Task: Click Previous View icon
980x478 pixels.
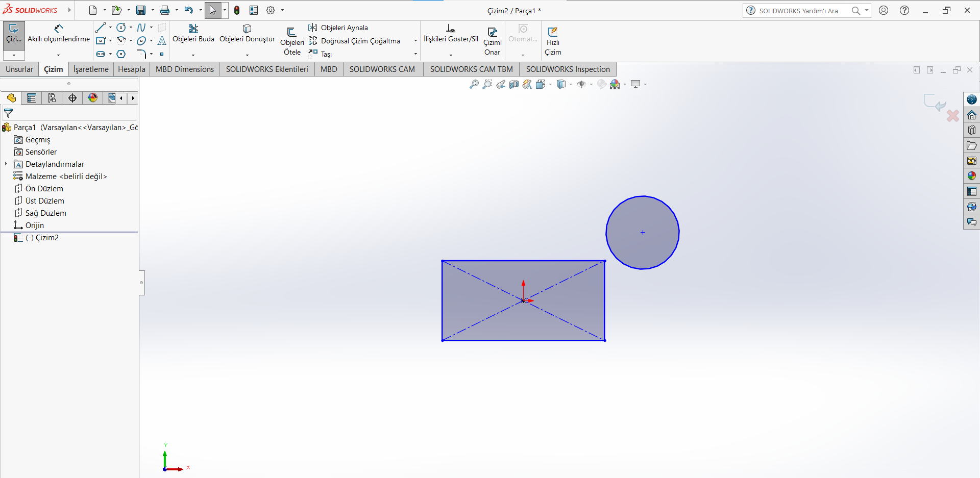Action: click(x=501, y=84)
